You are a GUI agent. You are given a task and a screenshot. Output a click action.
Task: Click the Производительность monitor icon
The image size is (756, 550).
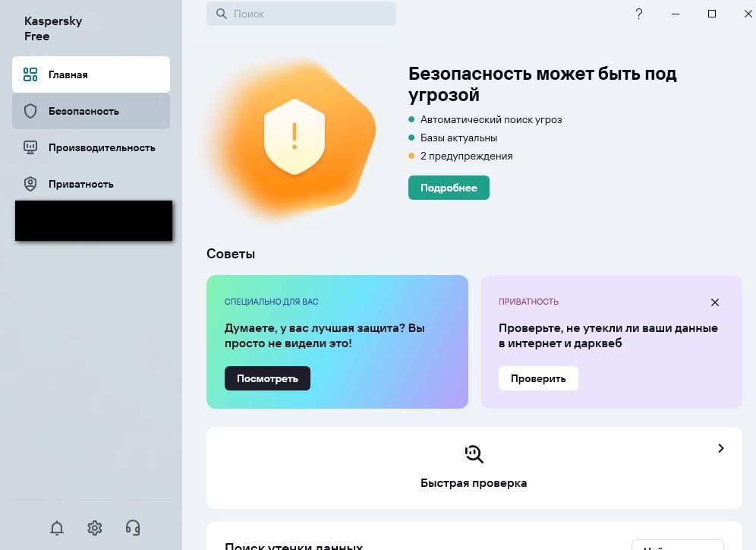pyautogui.click(x=30, y=147)
